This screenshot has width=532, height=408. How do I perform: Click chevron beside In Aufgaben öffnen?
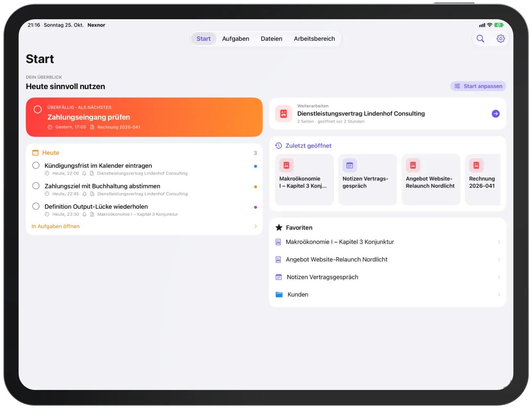click(x=256, y=226)
